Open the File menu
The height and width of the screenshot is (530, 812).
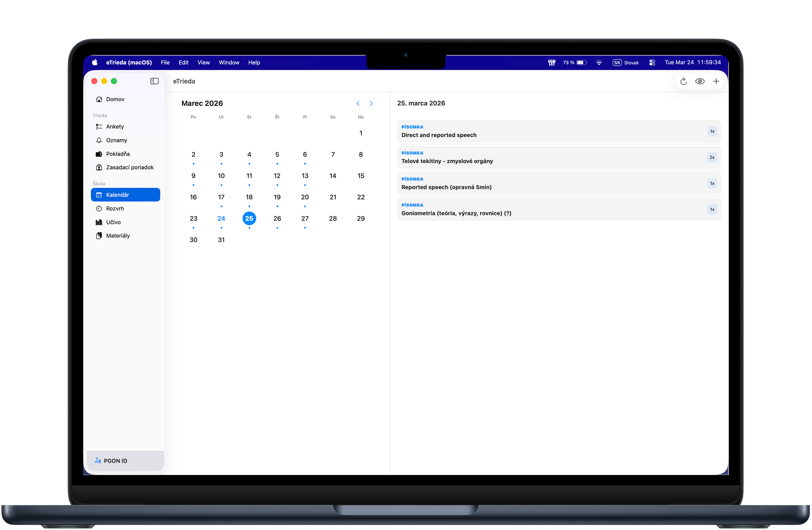(165, 63)
